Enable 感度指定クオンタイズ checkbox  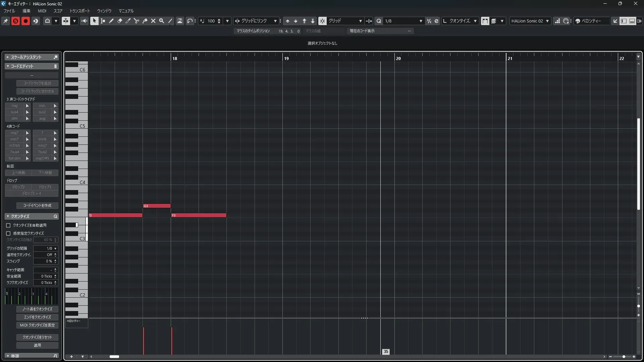[x=8, y=233]
